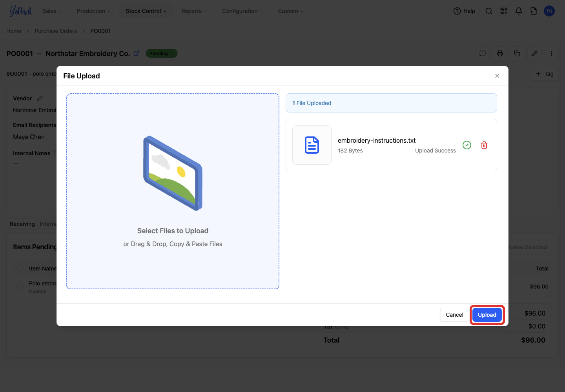565x392 pixels.
Task: Duplicate the purchase order
Action: click(x=517, y=53)
